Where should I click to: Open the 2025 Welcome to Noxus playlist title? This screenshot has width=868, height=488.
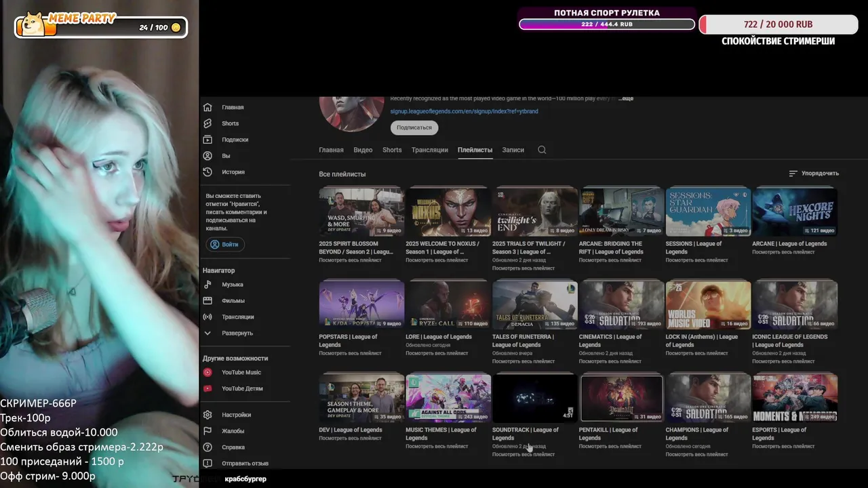tap(442, 248)
